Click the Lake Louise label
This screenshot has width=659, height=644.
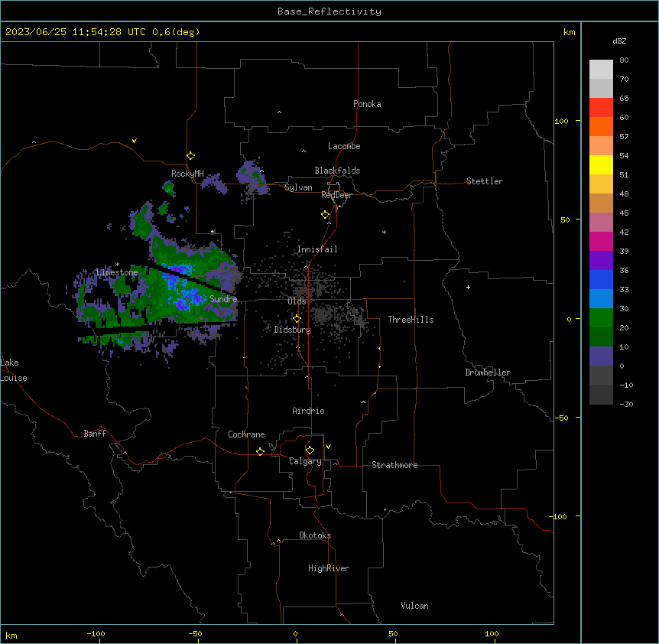tap(14, 370)
